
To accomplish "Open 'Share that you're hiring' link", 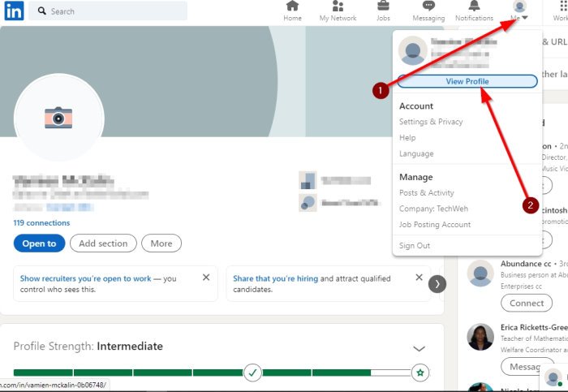I will pos(275,278).
